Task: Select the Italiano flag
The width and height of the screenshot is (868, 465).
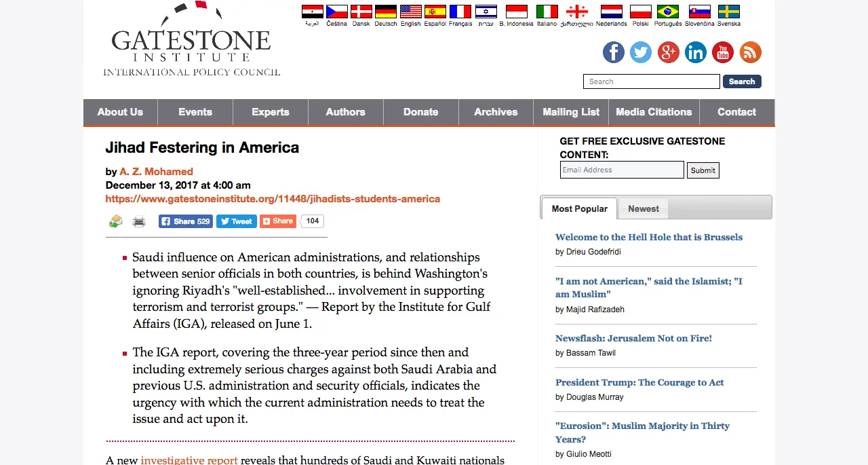Action: [547, 12]
